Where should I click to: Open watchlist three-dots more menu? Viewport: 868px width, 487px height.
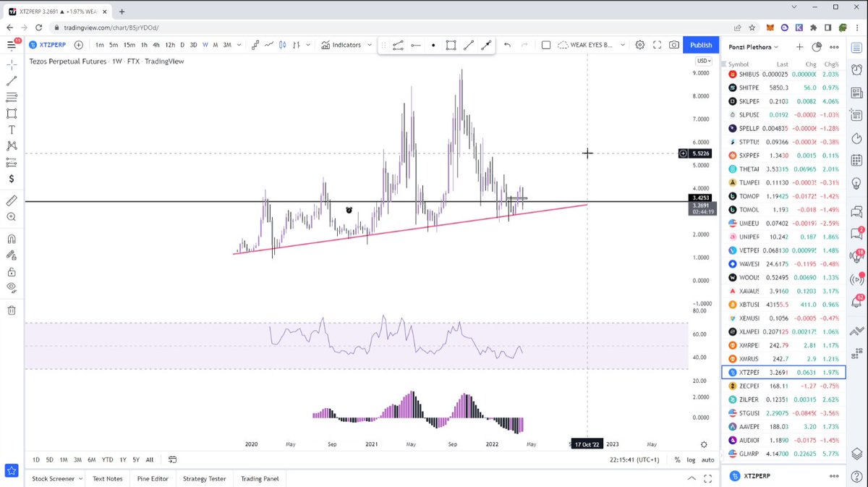tap(834, 47)
